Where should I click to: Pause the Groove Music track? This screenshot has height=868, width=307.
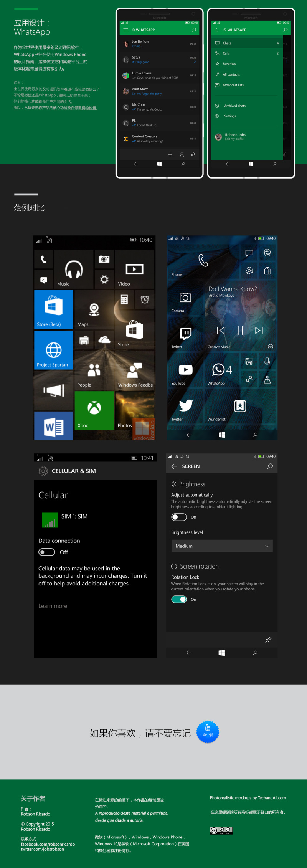click(x=240, y=331)
